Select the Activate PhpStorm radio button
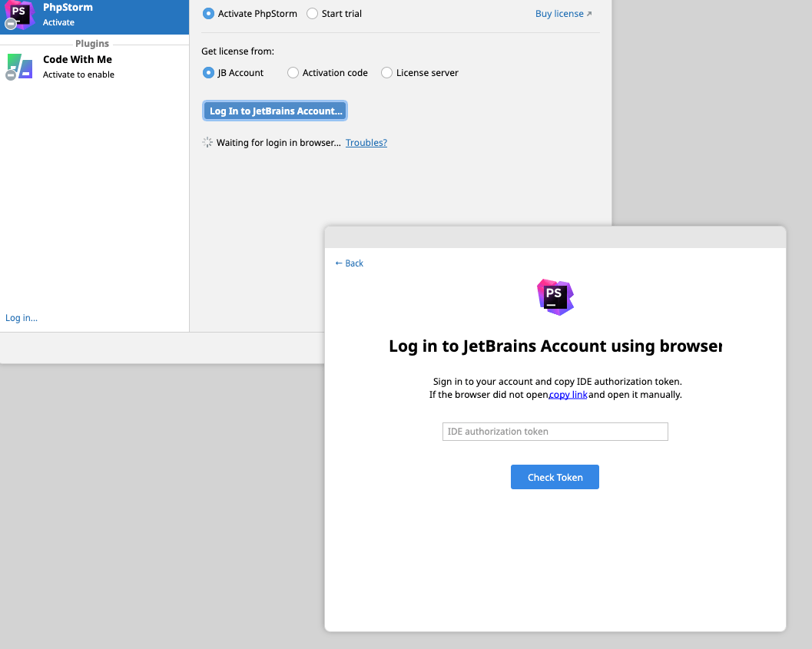812x649 pixels. click(208, 14)
